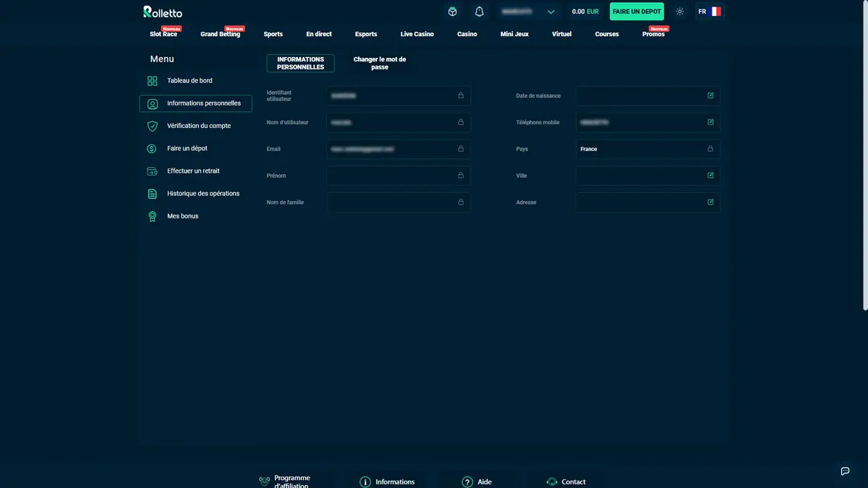
Task: Click the cube icon in header
Action: (x=452, y=12)
